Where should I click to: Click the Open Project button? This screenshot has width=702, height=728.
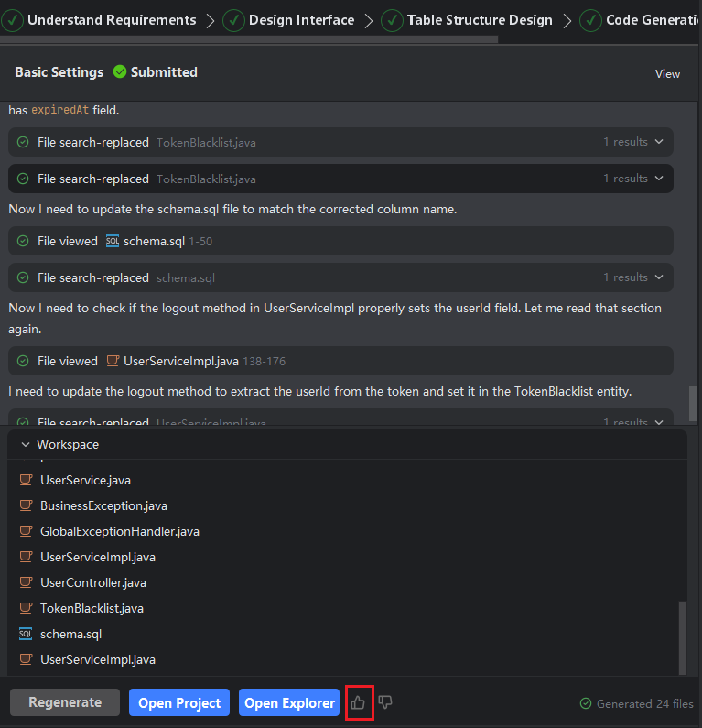tap(179, 702)
